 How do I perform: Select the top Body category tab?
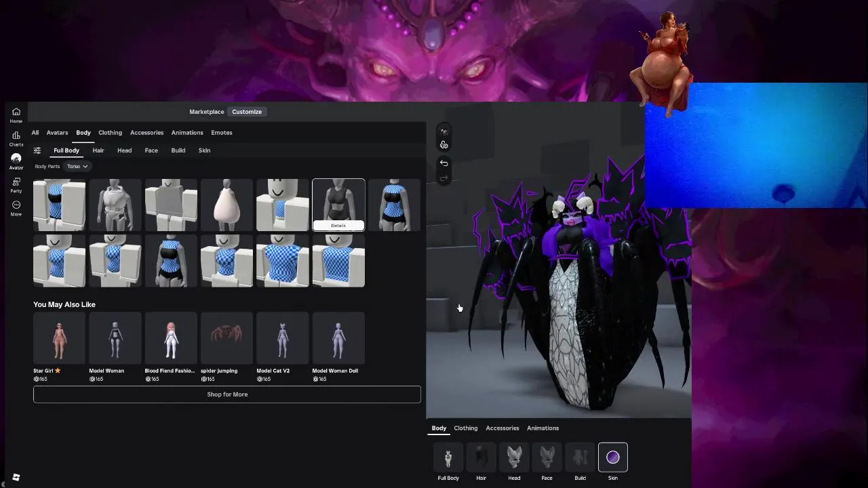pyautogui.click(x=83, y=133)
